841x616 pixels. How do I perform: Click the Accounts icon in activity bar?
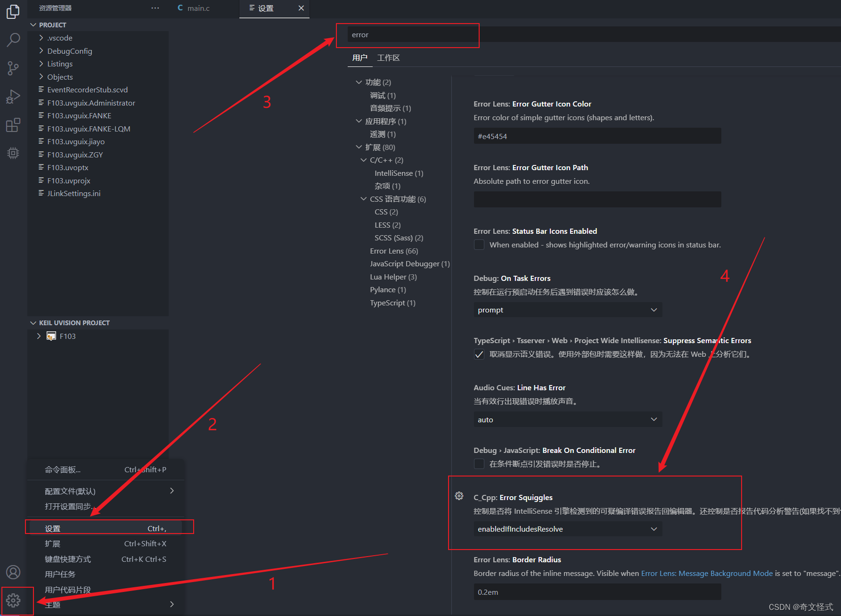(x=13, y=572)
